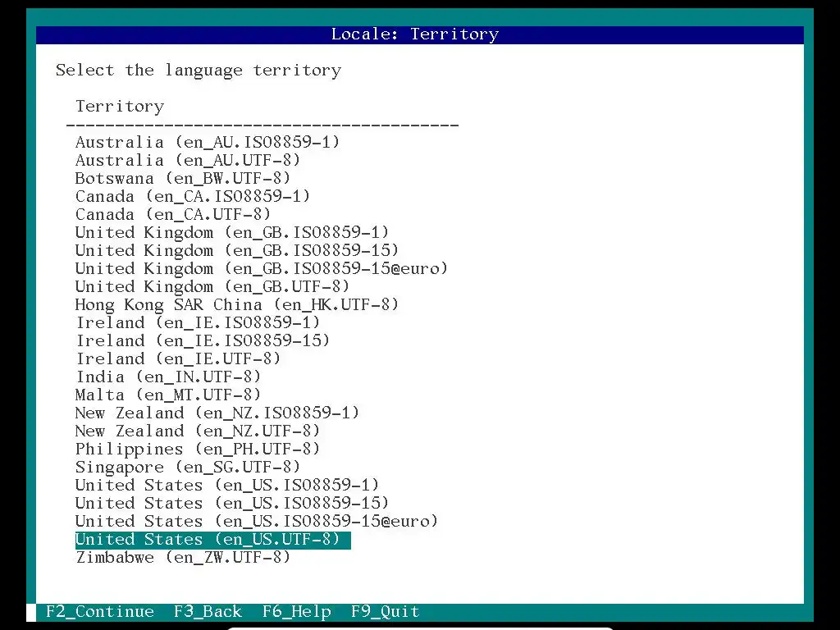This screenshot has width=840, height=630.
Task: Go back with F3_Back
Action: [x=208, y=612]
